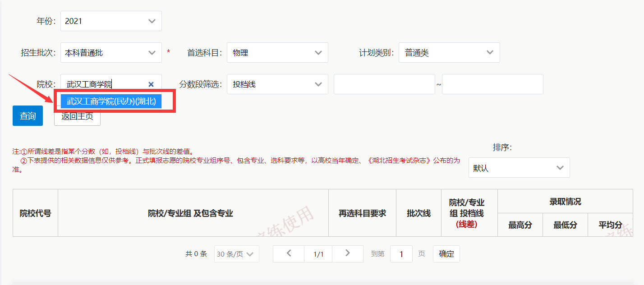
Task: Click the 查询 query button
Action: point(27,115)
